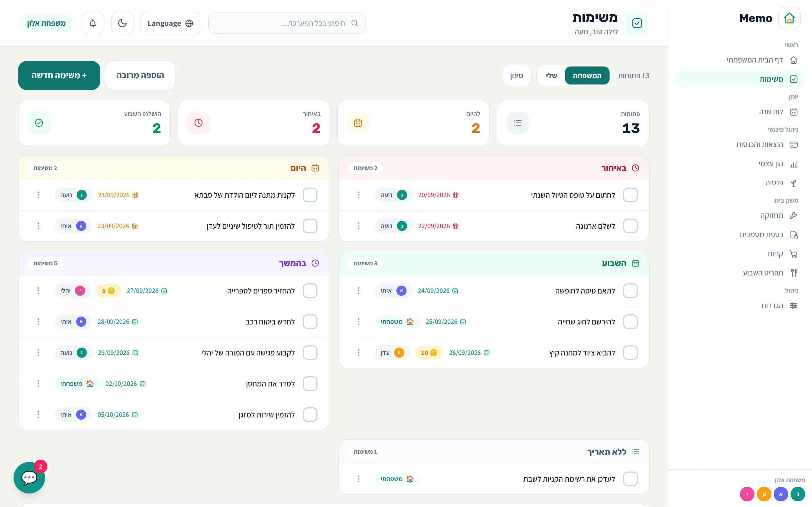This screenshot has width=812, height=507.
Task: Click הוספה מרובה button
Action: pos(140,75)
